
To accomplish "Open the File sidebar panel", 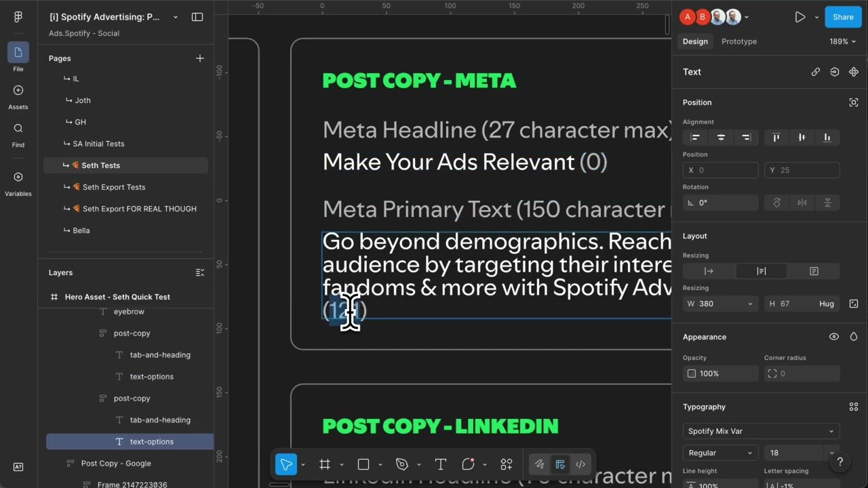I will (x=18, y=58).
